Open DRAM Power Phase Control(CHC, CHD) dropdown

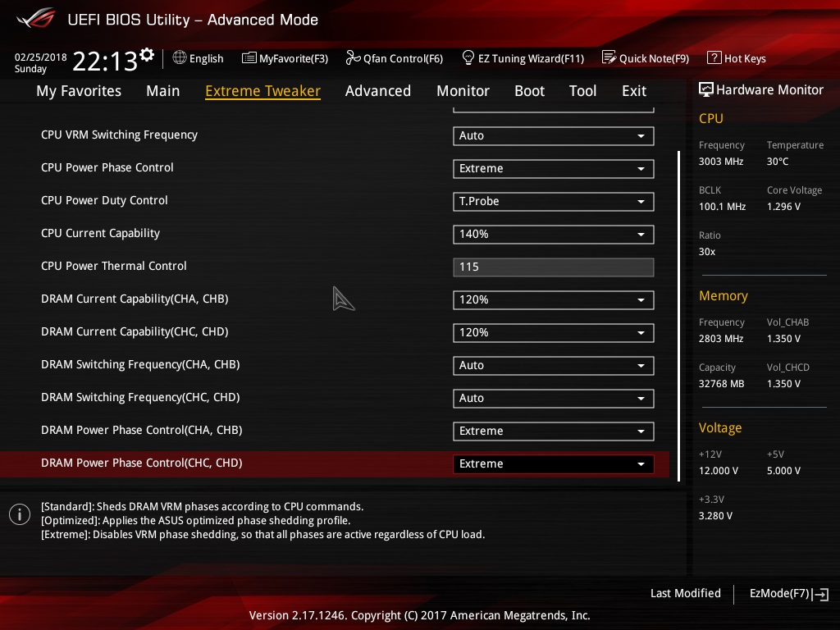(x=554, y=464)
